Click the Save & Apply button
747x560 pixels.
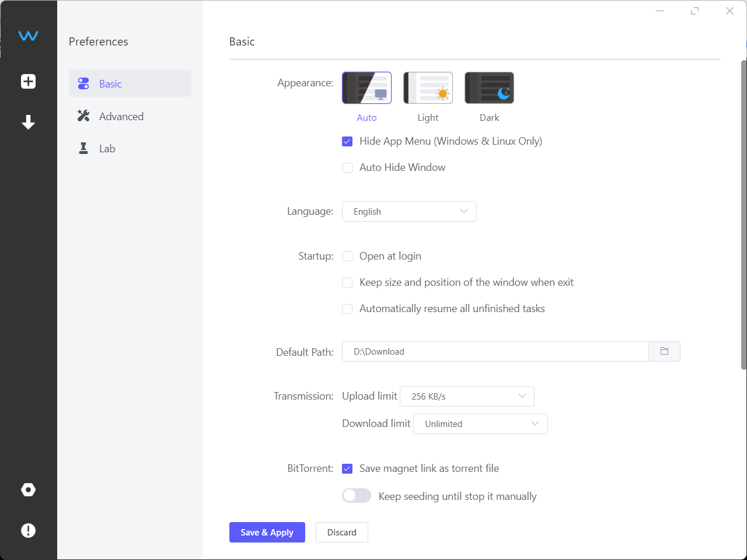[267, 532]
